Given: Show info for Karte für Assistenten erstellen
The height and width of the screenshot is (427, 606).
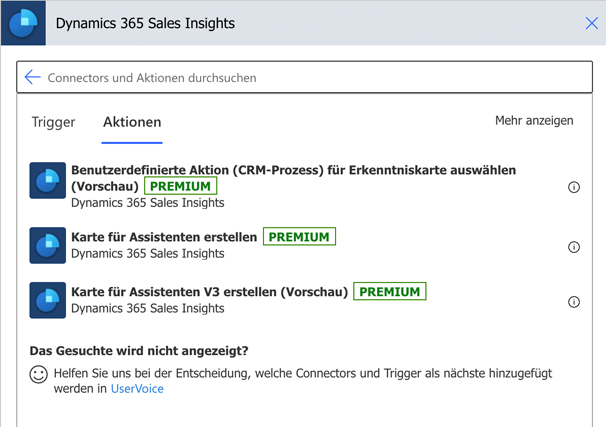Looking at the screenshot, I should [574, 247].
